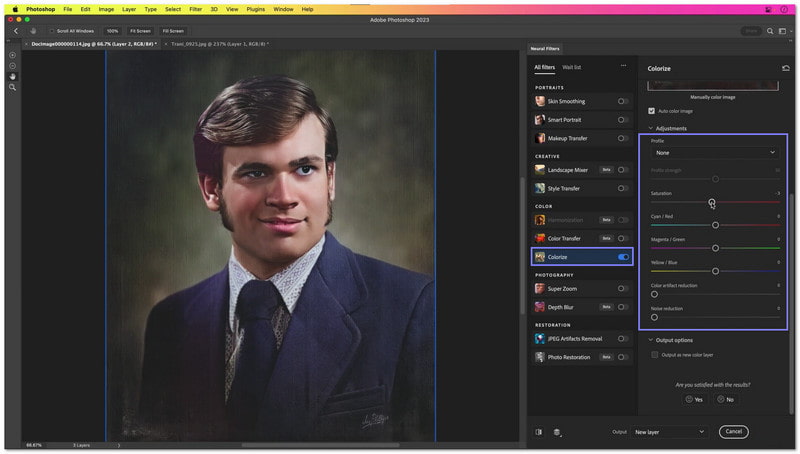Open the Output dropdown showing New layer
This screenshot has height=454, width=800.
coord(671,432)
